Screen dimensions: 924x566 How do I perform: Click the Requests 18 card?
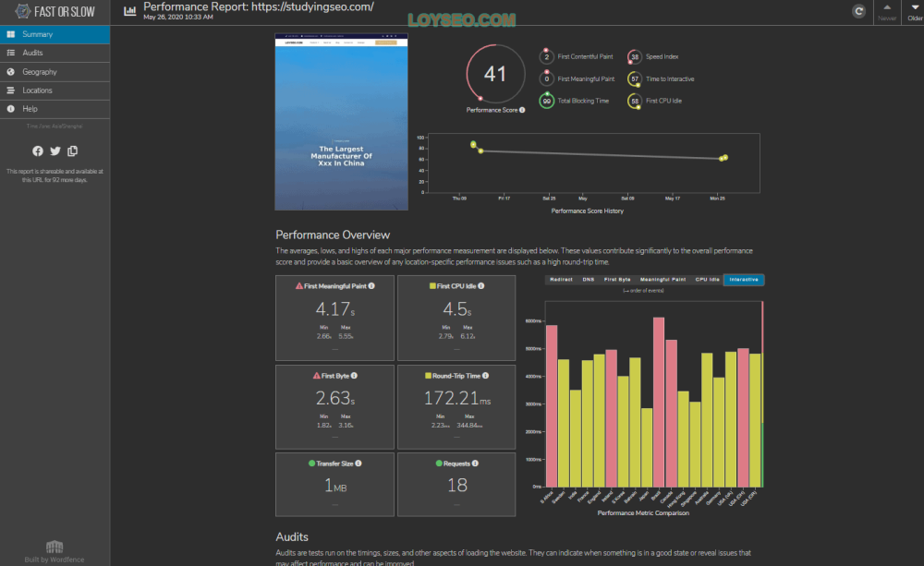pos(456,485)
